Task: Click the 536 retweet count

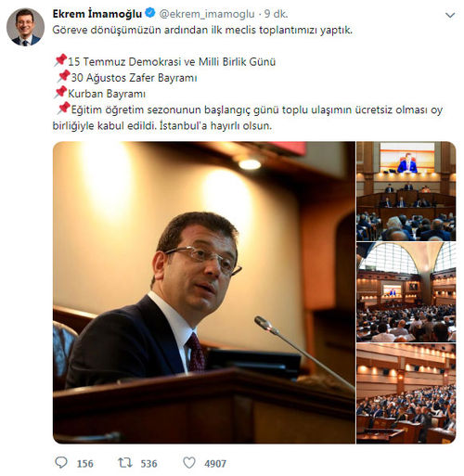Action: tap(148, 464)
